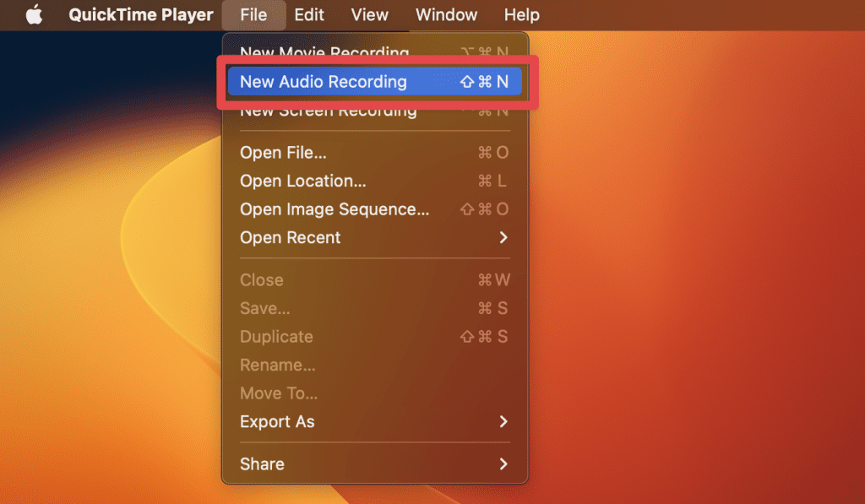Open the View menu
The width and height of the screenshot is (865, 504).
pos(370,15)
